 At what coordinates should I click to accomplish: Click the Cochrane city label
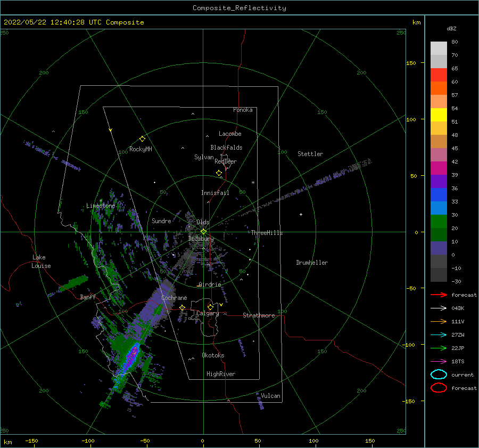click(x=174, y=298)
